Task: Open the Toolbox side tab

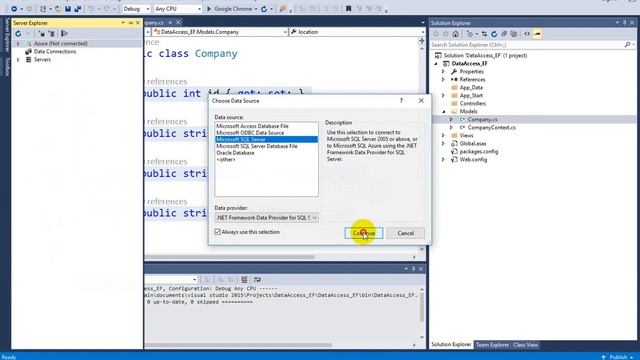Action: coord(6,67)
